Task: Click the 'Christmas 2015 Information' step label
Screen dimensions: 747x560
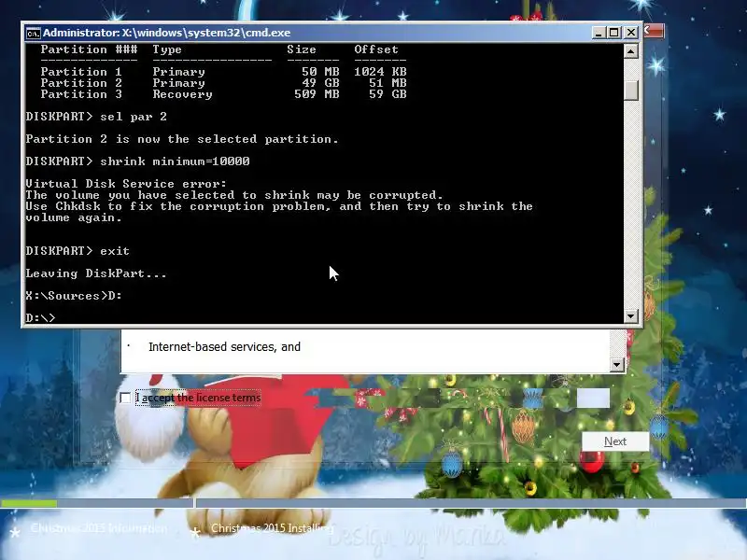Action: tap(99, 528)
